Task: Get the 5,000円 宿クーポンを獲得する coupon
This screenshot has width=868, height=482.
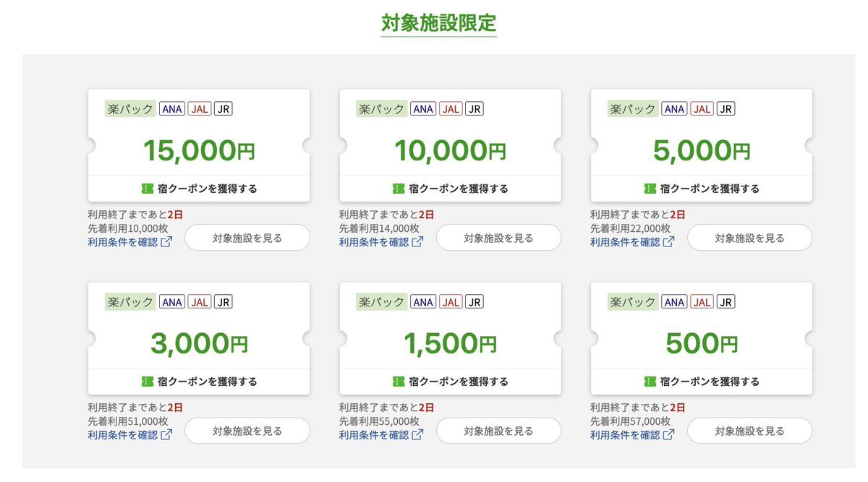Action: pos(702,189)
